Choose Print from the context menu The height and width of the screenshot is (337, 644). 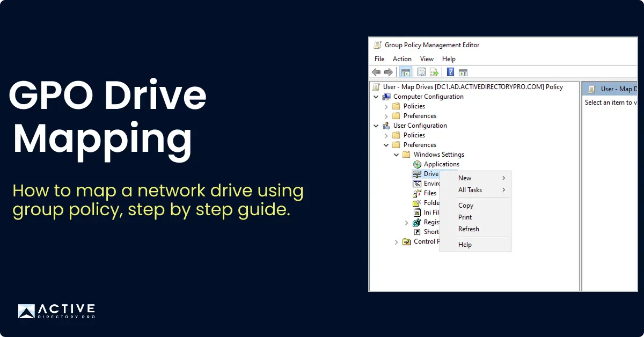point(475,217)
